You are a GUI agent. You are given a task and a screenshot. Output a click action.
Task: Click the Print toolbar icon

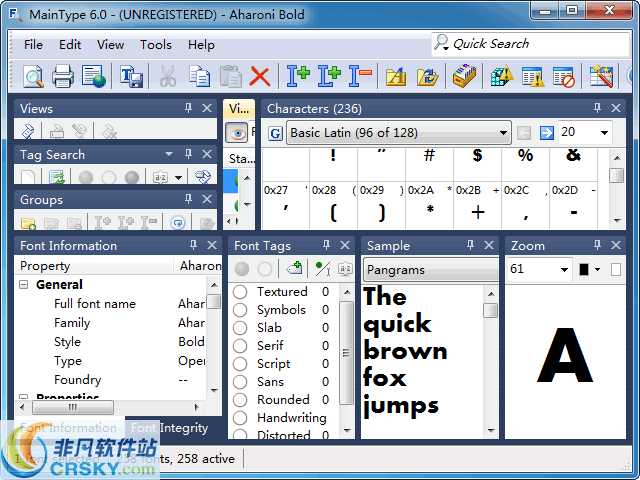point(63,76)
